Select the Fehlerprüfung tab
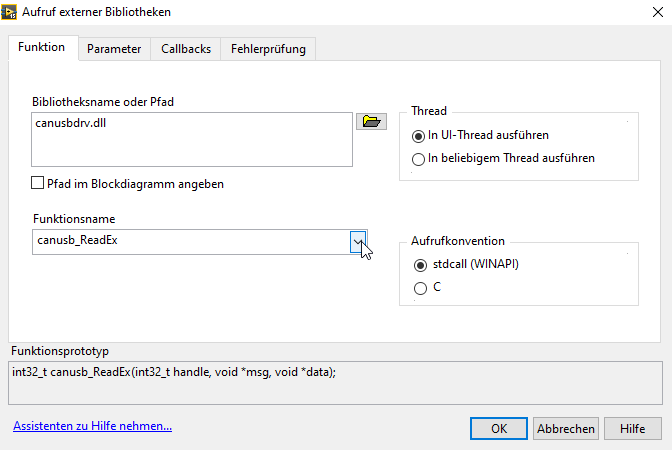 [x=268, y=49]
